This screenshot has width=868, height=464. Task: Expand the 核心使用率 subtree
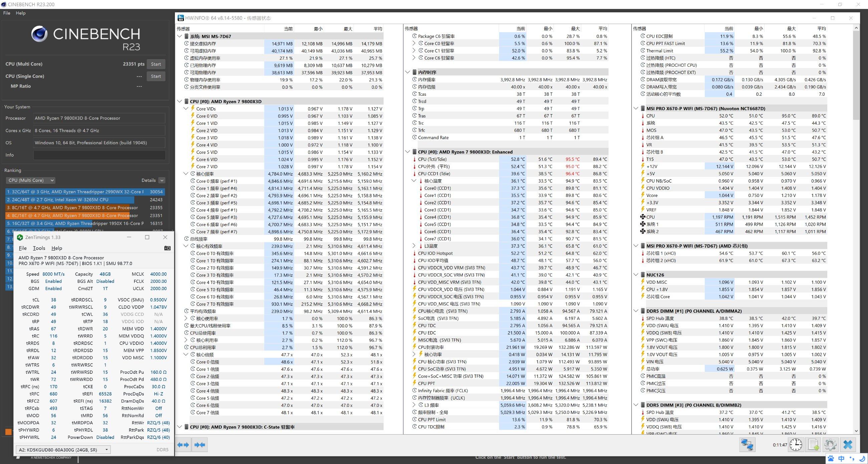click(x=186, y=318)
